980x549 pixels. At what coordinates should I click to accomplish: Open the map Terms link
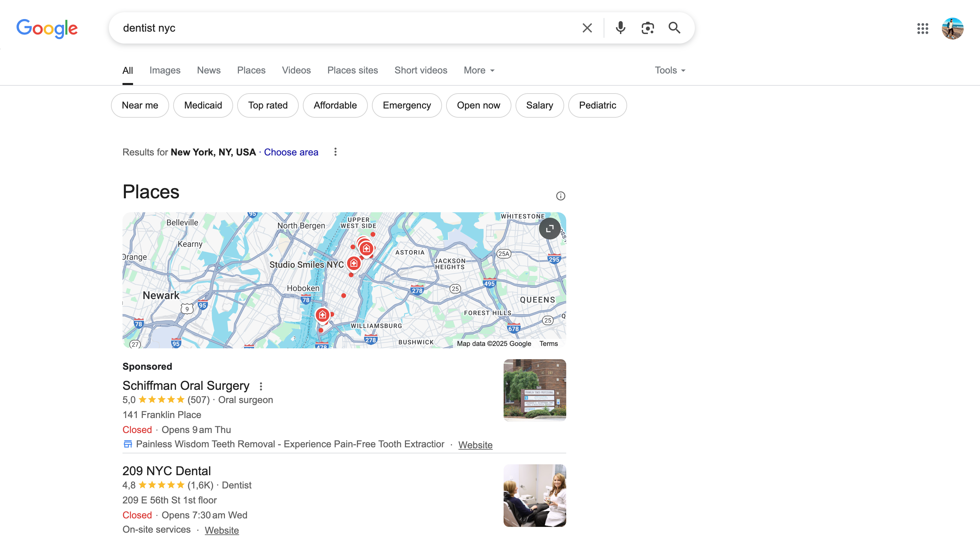click(x=548, y=343)
